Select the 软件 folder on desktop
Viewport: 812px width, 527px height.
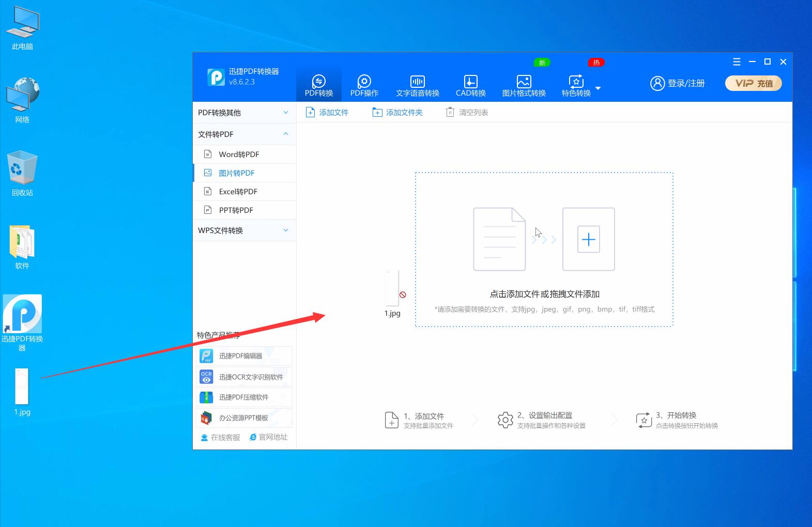22,247
